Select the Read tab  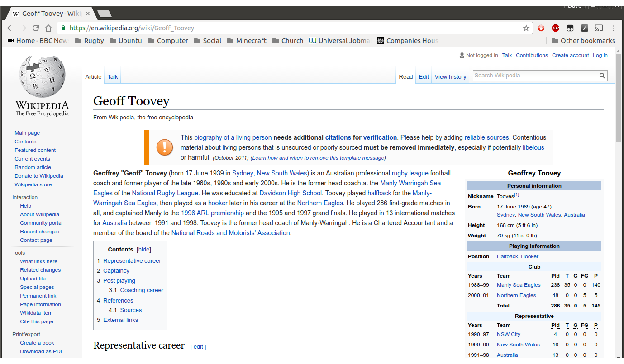point(406,77)
